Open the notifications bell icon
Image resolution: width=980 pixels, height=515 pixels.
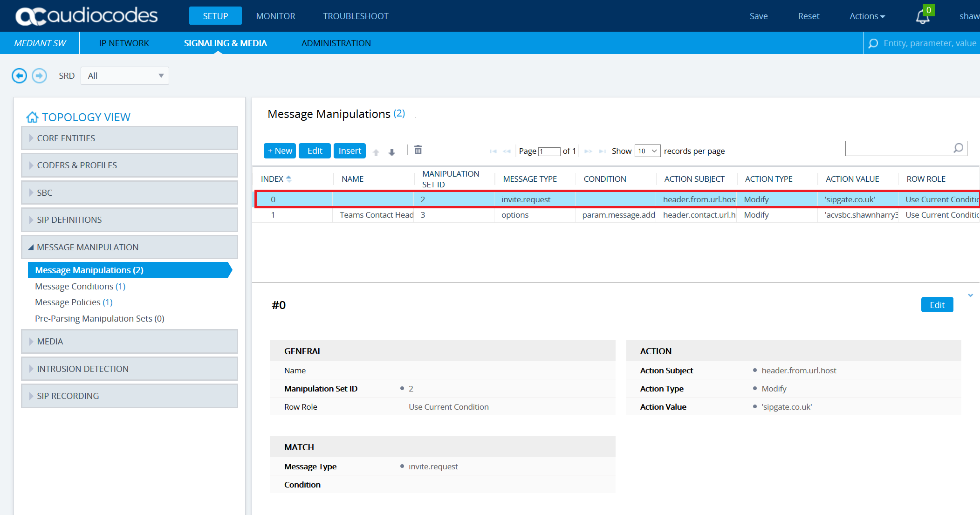pos(922,17)
